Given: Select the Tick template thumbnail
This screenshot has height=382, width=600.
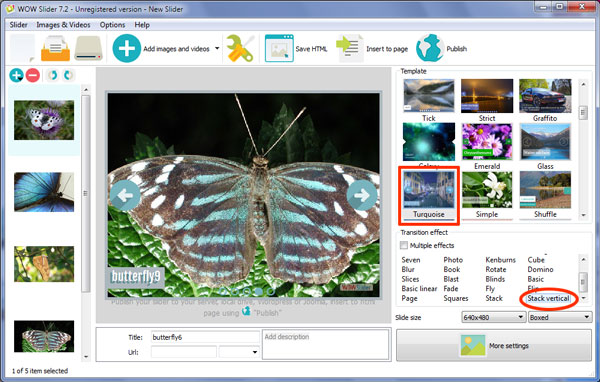Looking at the screenshot, I should pyautogui.click(x=429, y=96).
